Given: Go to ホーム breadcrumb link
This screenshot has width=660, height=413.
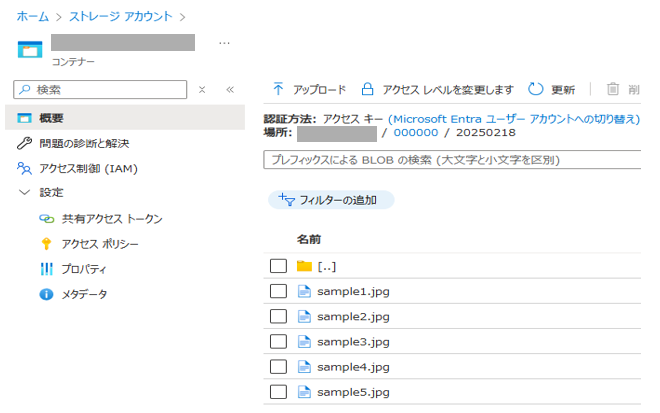Looking at the screenshot, I should (33, 16).
